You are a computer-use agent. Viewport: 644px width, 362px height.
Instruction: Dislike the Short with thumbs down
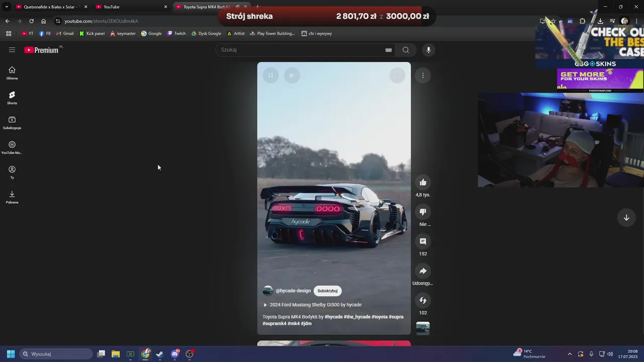(423, 212)
